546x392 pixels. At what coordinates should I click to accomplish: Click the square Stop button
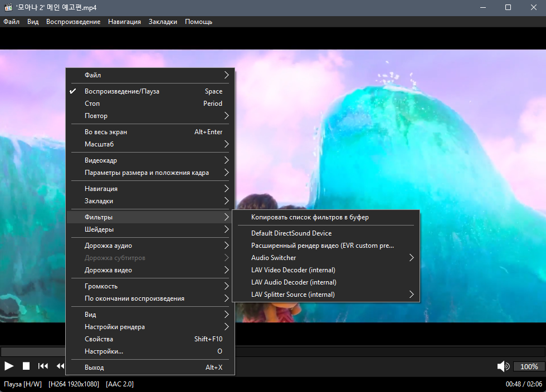[x=26, y=366]
